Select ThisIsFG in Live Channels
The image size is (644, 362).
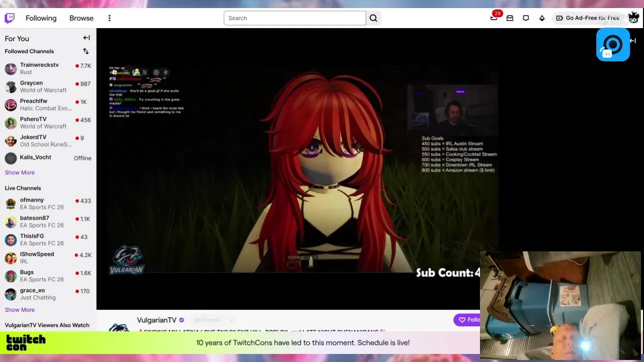[x=48, y=239]
